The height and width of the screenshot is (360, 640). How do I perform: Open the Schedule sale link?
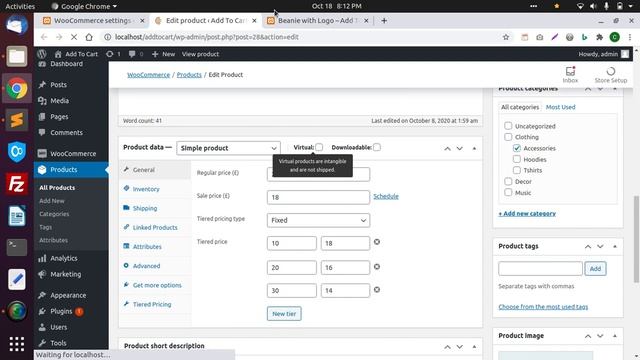tap(386, 196)
